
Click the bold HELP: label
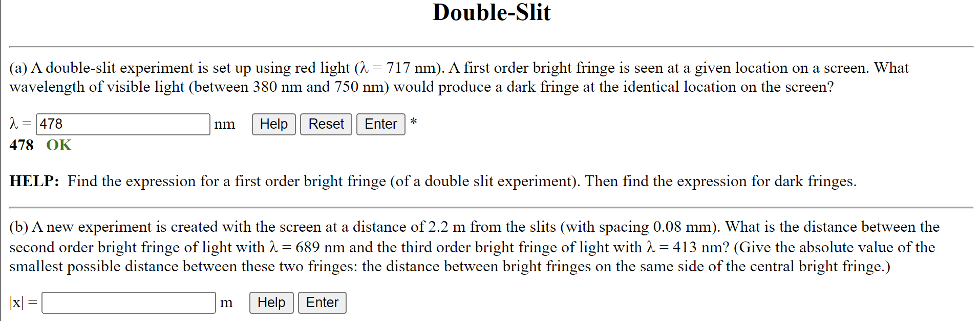34,181
